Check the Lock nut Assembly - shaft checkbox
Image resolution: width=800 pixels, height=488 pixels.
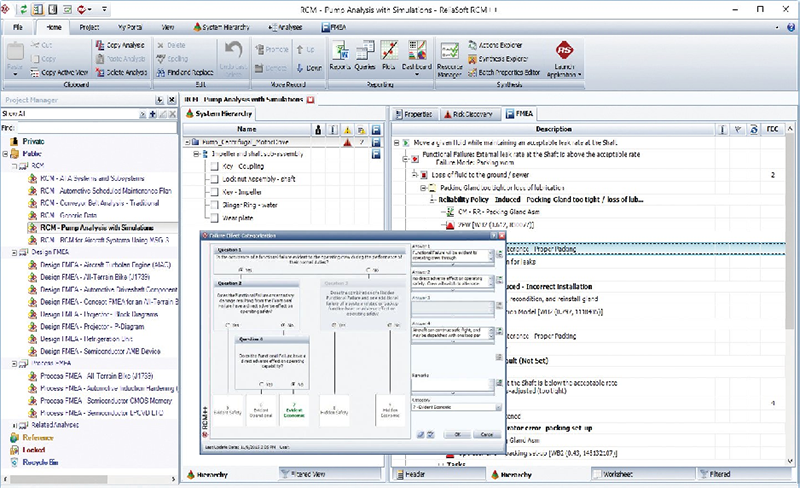coord(214,179)
